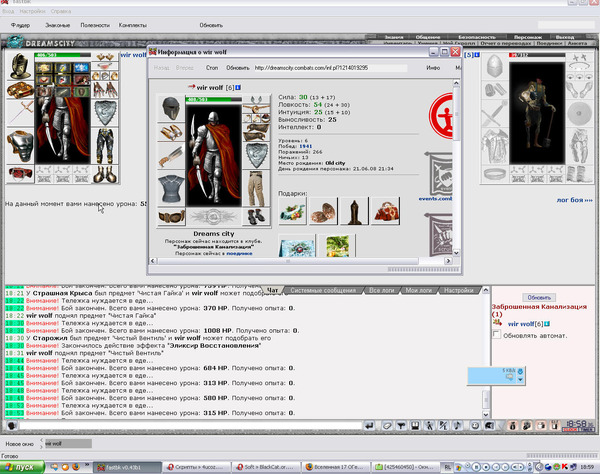Screen dimensions: 600x474
Task: Click Обновить in the top toolbar
Action: tap(211, 25)
